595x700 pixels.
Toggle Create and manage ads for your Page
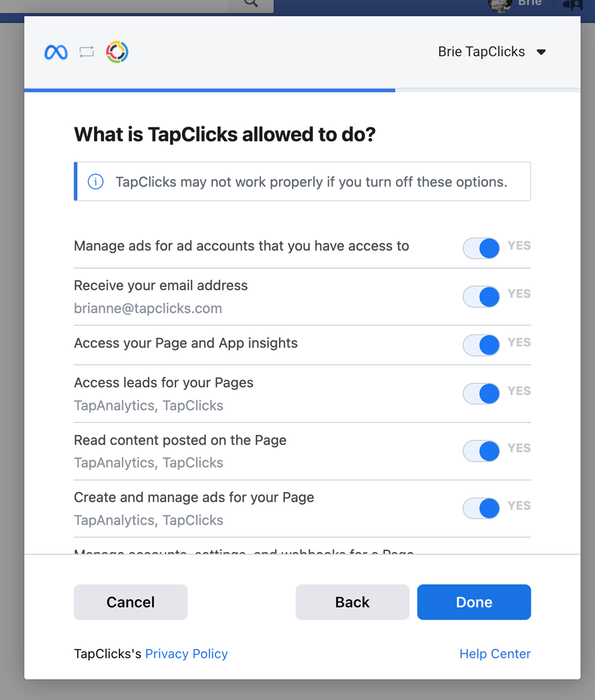click(481, 509)
